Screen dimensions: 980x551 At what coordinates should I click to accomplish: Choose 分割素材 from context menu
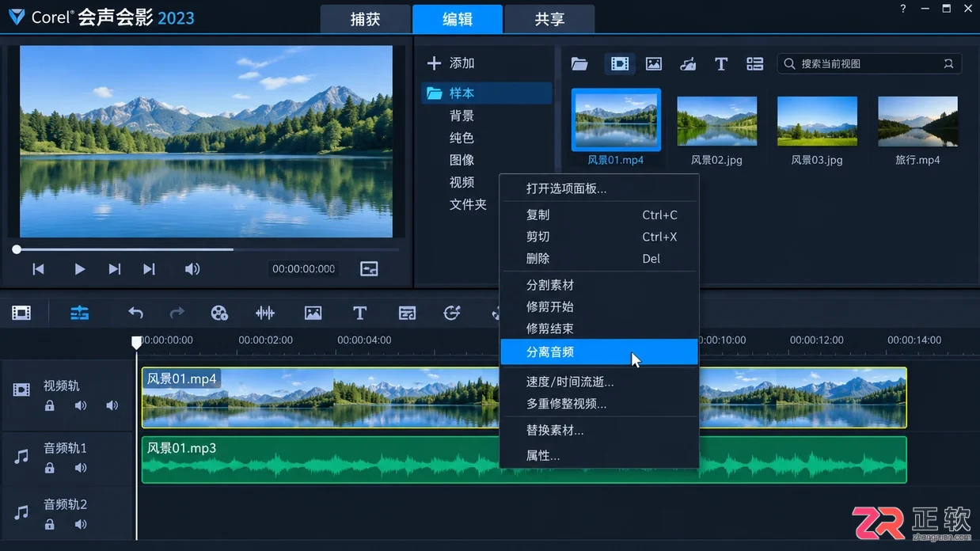click(x=599, y=285)
